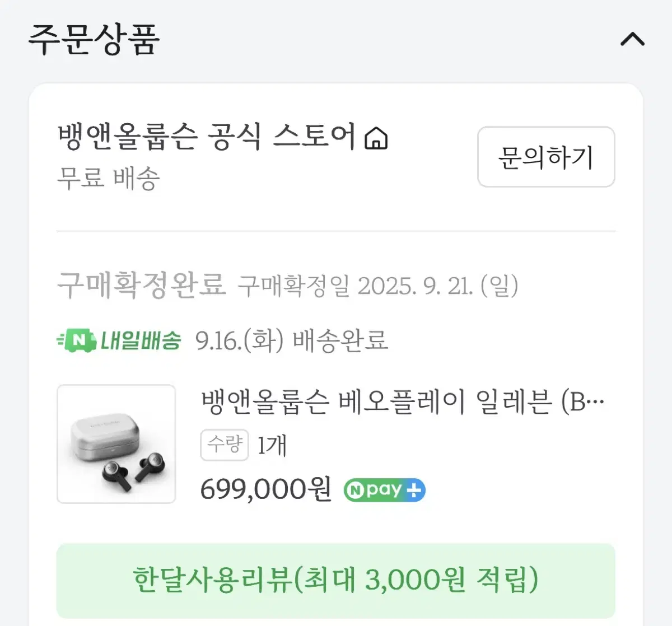Click the 문의하기 button
The height and width of the screenshot is (626, 672).
(x=546, y=157)
